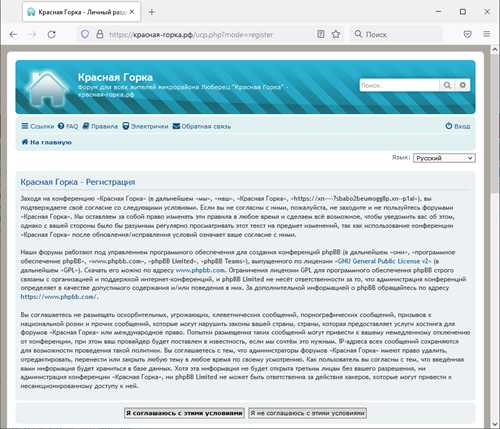This screenshot has height=429, width=500.
Task: Bookmark this page with the star icon
Action: click(x=336, y=34)
